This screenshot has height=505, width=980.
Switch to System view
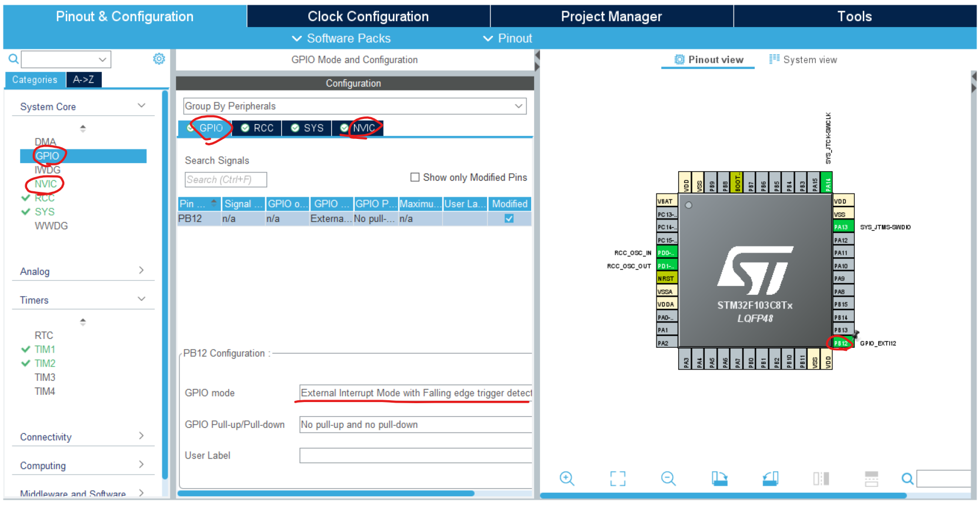[803, 59]
